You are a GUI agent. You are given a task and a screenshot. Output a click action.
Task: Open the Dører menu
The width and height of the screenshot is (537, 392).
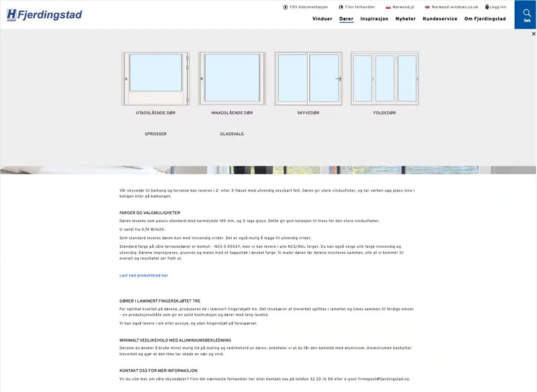point(346,19)
